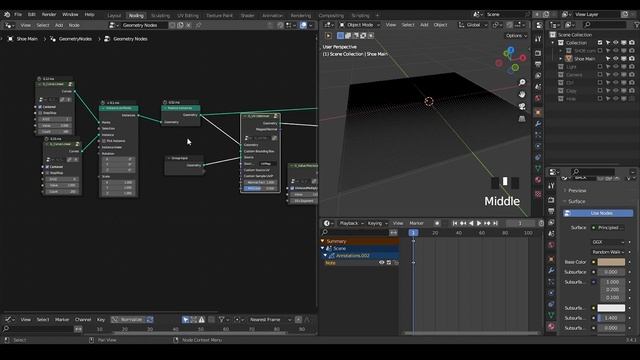640x360 pixels.
Task: Select the Realize Instances node header
Action: 180,108
